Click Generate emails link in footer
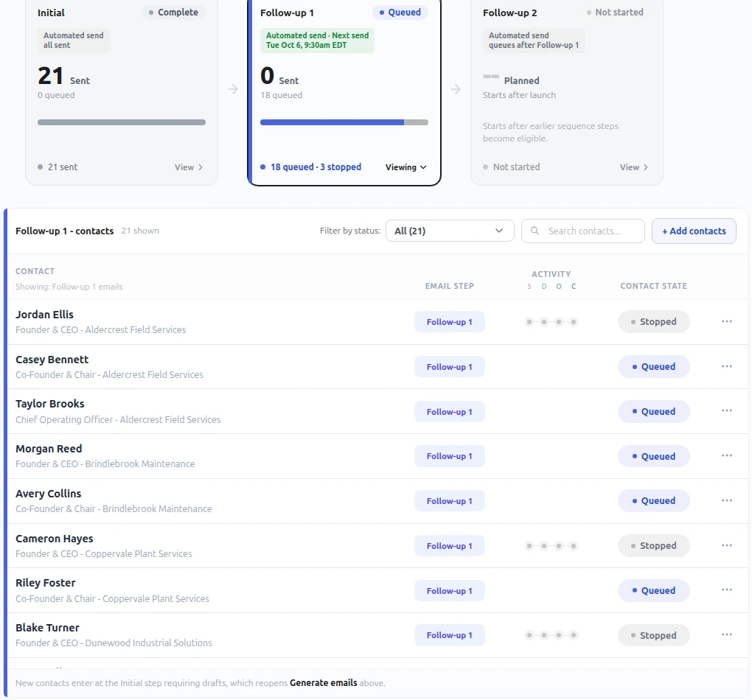Viewport: 752px width, 700px height. 323,683
